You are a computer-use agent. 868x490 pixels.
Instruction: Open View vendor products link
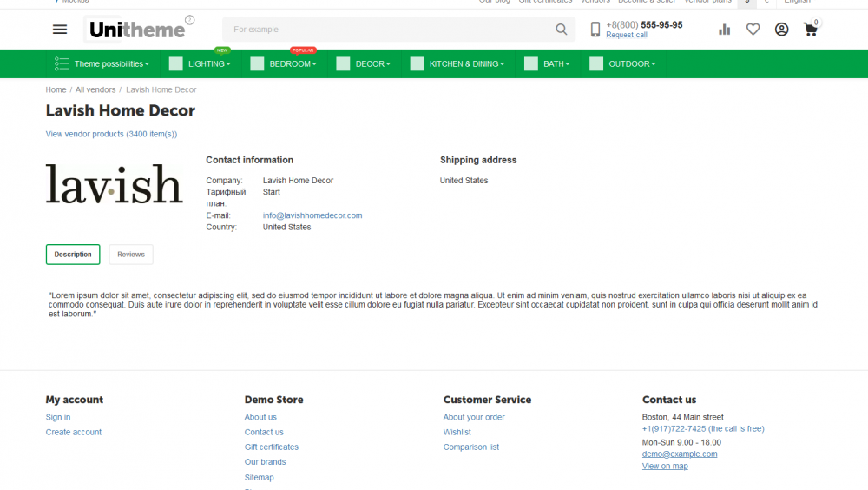click(x=111, y=134)
